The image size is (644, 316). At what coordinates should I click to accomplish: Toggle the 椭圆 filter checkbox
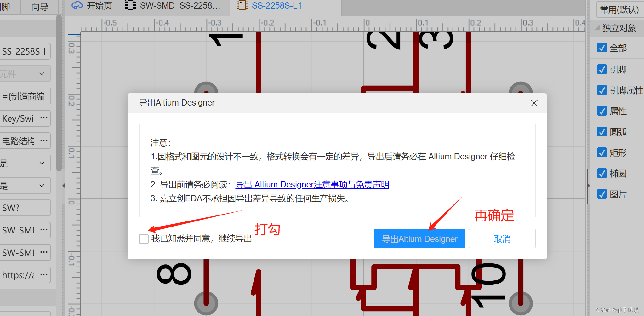[602, 173]
